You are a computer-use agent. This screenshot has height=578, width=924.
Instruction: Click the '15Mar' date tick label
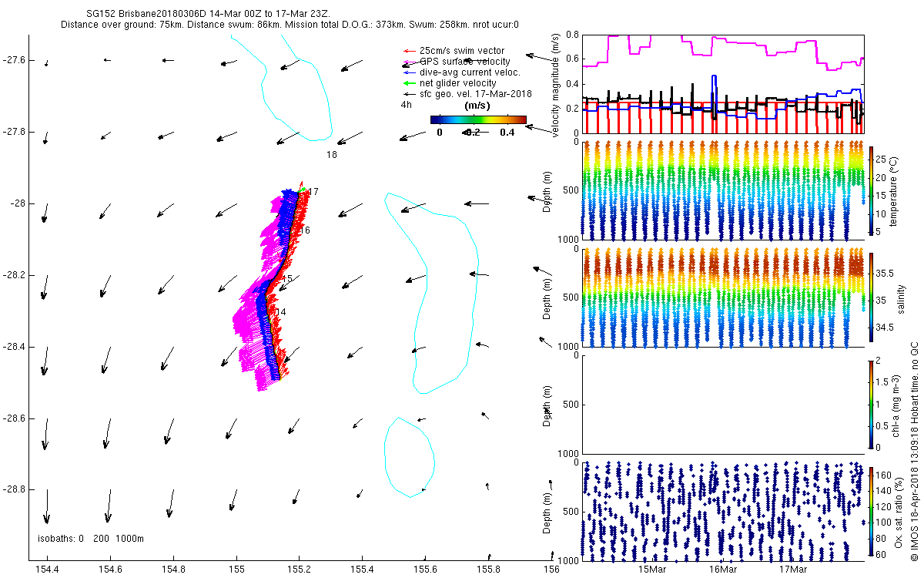[652, 569]
